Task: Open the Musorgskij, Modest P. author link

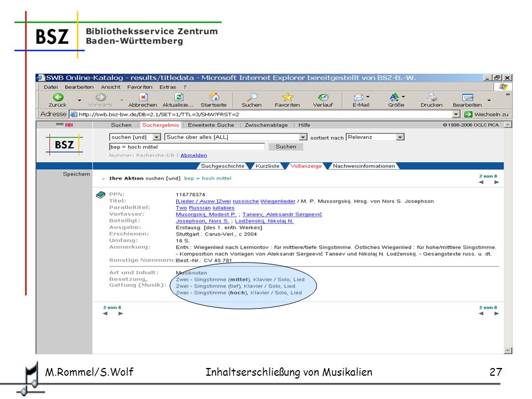Action: point(206,214)
